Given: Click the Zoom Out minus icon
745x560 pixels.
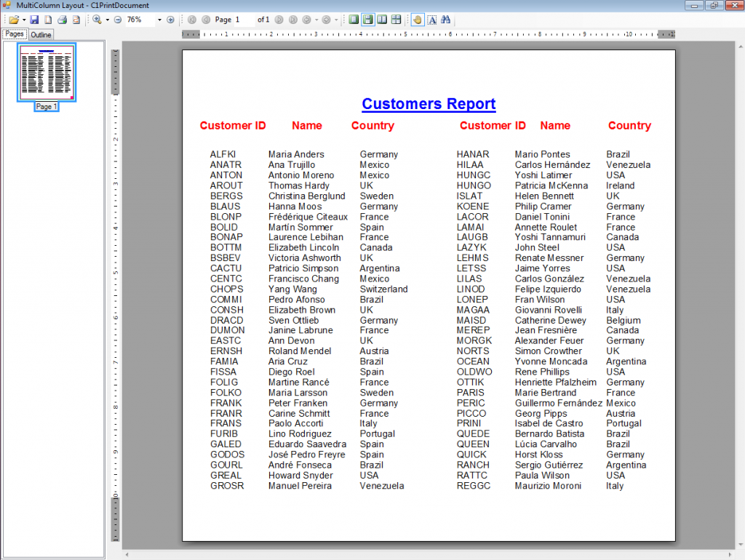Looking at the screenshot, I should 118,20.
